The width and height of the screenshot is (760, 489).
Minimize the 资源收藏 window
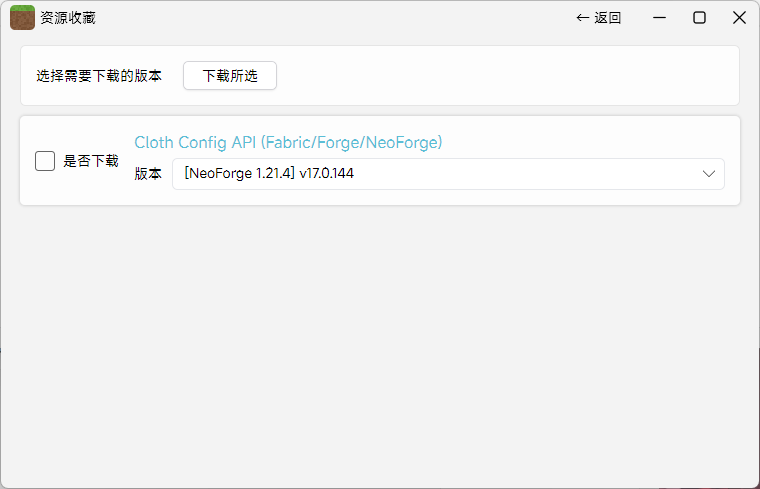pos(660,18)
